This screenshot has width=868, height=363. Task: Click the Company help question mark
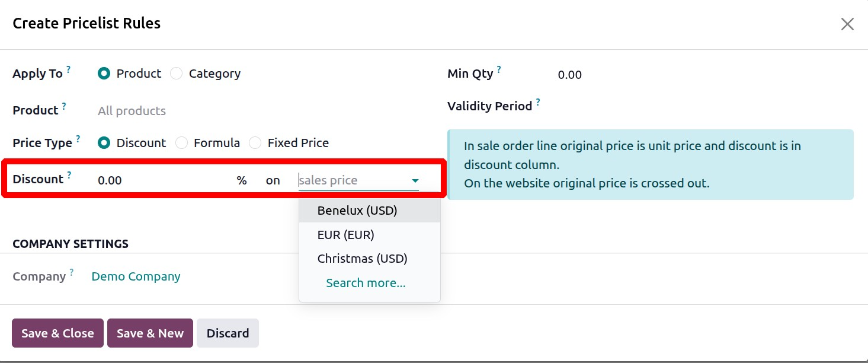[72, 273]
